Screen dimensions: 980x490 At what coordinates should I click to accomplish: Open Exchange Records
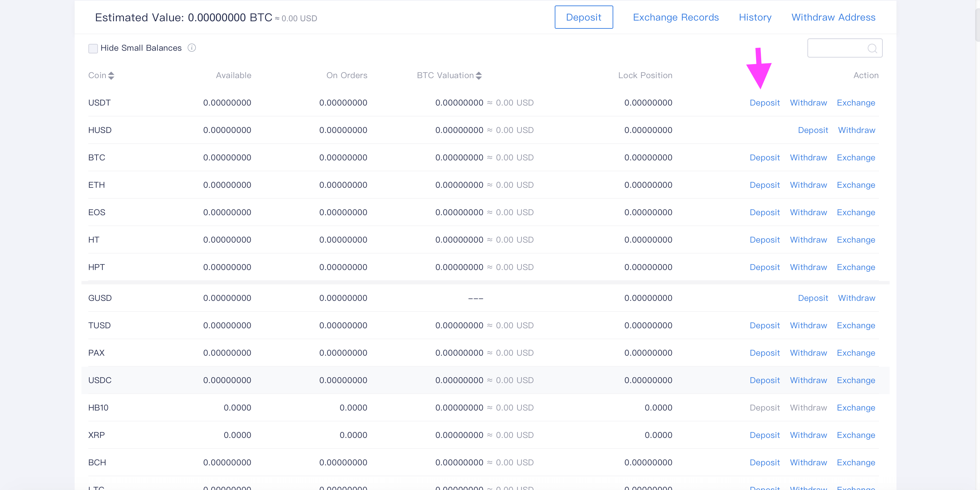(x=676, y=17)
